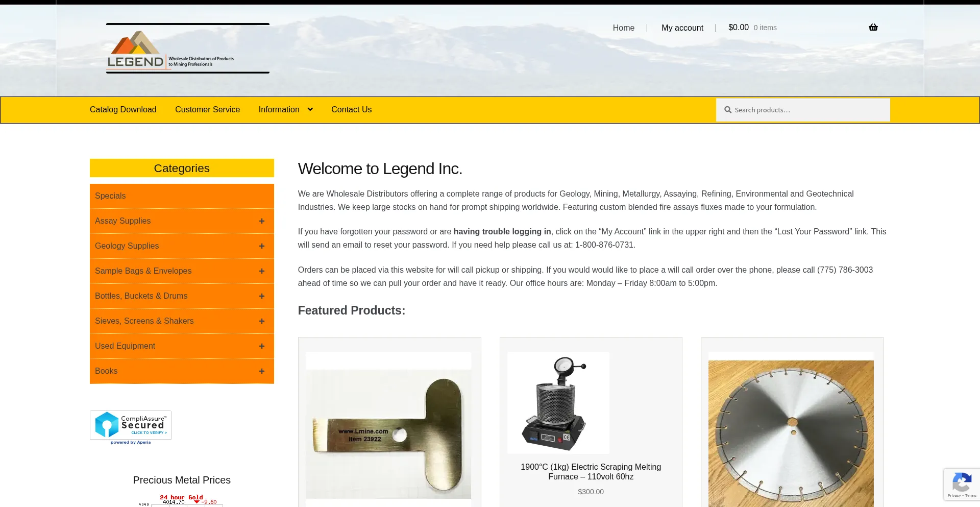Open the Contact Us page
This screenshot has height=507, width=980.
(351, 109)
